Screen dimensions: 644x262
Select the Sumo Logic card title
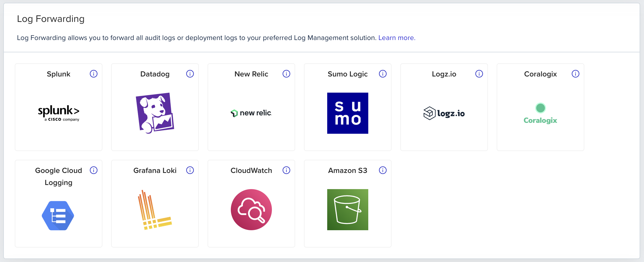(348, 74)
